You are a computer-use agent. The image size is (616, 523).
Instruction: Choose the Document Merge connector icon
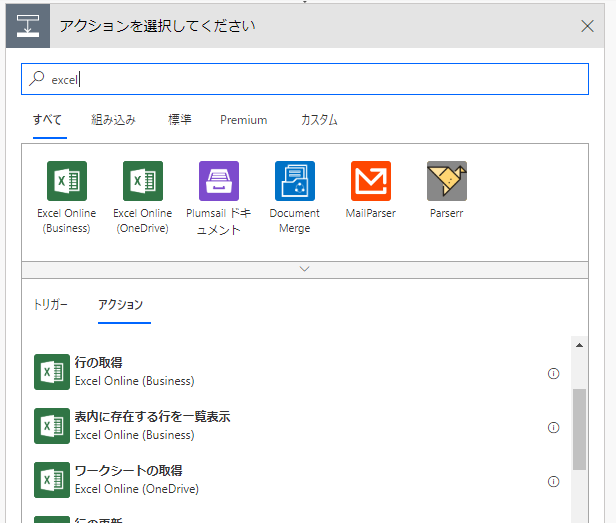(295, 181)
